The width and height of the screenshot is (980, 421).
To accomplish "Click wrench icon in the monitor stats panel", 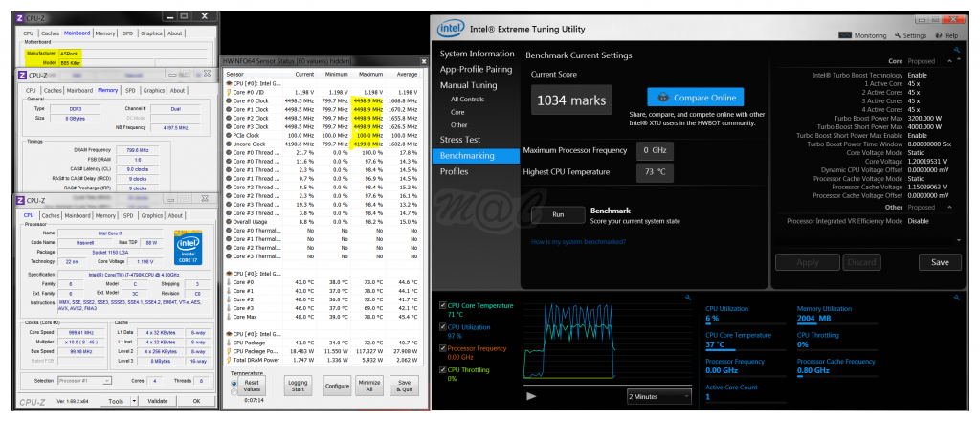I will click(x=956, y=298).
